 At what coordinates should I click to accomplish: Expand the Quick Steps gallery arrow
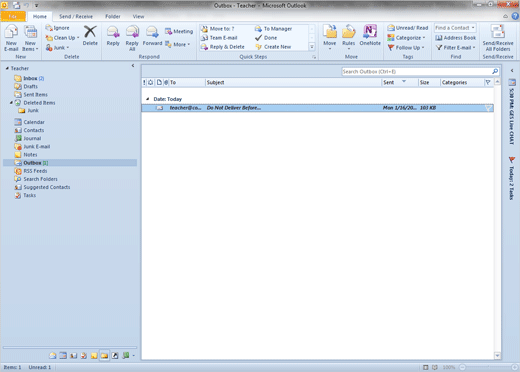(312, 47)
